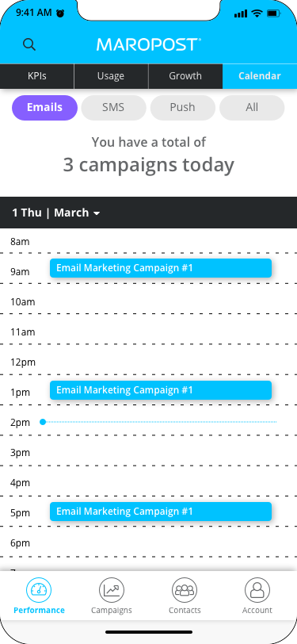Open the Performance gauge icon
The width and height of the screenshot is (297, 644).
click(39, 590)
